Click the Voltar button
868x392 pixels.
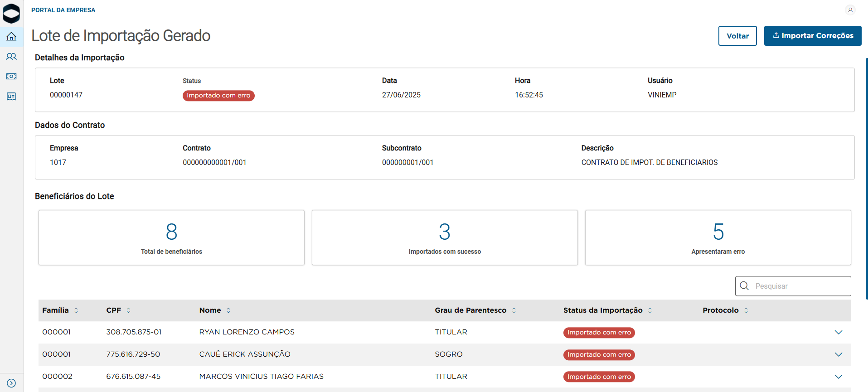point(737,36)
